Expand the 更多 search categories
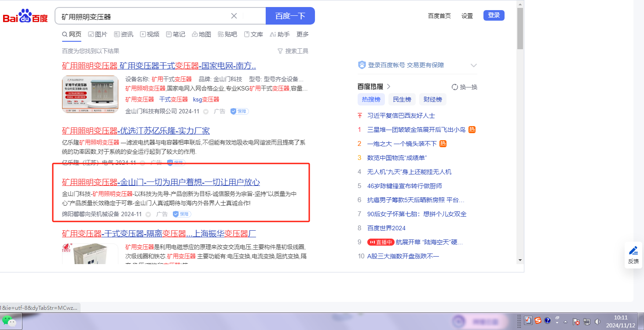Image resolution: width=644 pixels, height=330 pixels. point(303,34)
